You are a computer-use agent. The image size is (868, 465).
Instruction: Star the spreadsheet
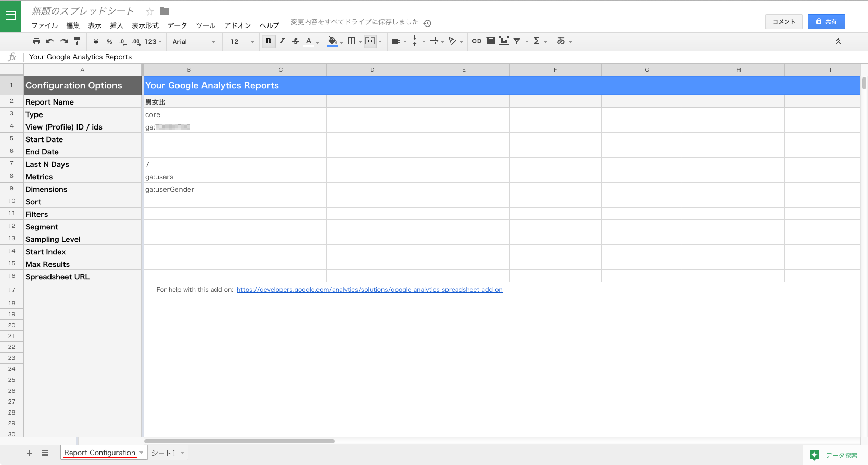(x=150, y=11)
